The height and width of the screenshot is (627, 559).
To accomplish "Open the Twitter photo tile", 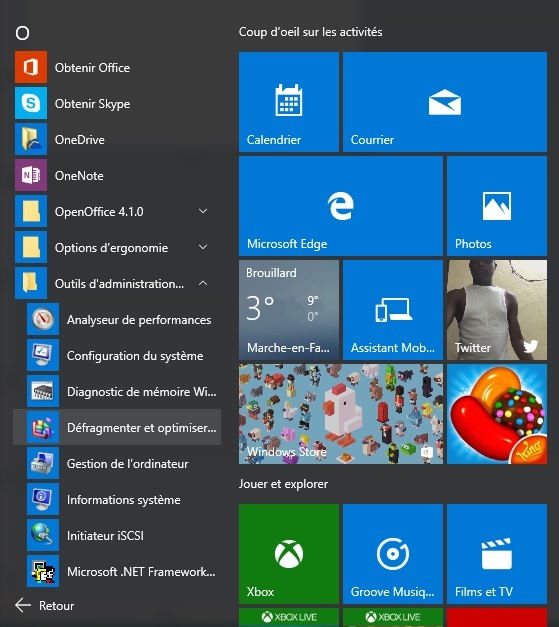I will pos(497,310).
